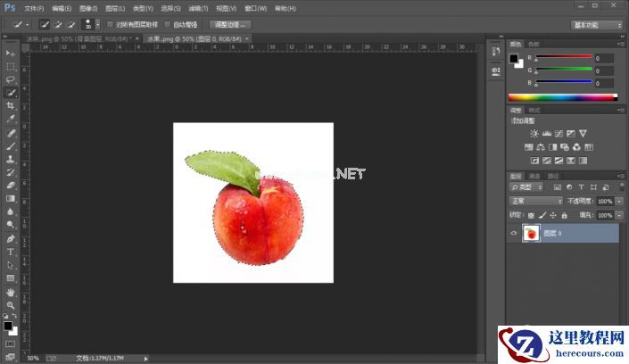Open the History panel icon
Screen dimensions: 629x364
(x=496, y=52)
